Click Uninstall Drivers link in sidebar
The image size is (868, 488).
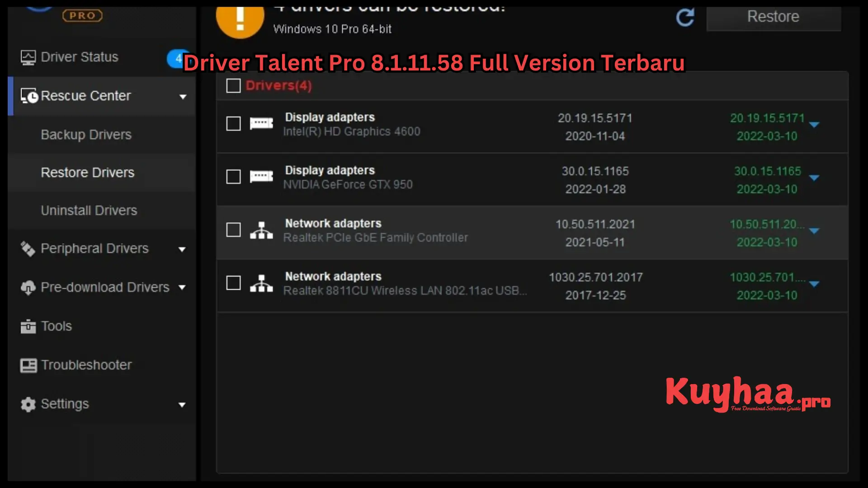click(x=88, y=210)
